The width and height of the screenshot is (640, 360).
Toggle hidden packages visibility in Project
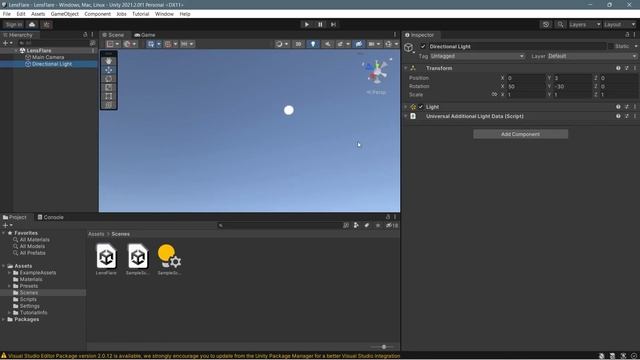[x=392, y=225]
